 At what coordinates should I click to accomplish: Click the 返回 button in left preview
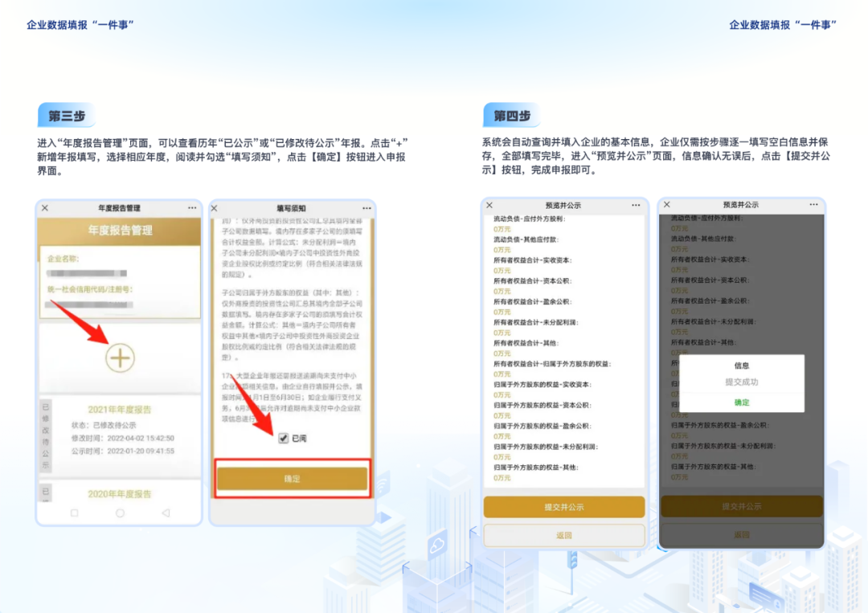[x=564, y=536]
